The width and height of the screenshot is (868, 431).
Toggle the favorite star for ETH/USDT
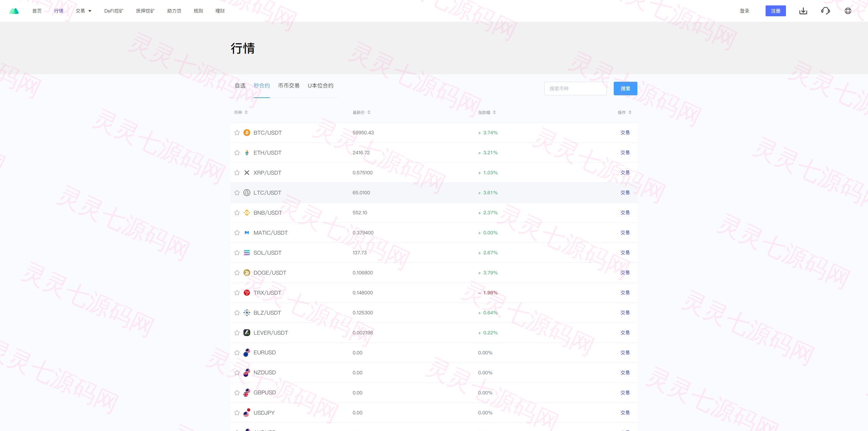click(237, 153)
